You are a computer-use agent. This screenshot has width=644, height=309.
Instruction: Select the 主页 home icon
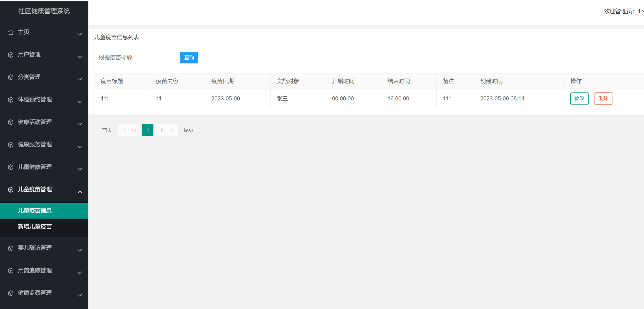pyautogui.click(x=11, y=32)
